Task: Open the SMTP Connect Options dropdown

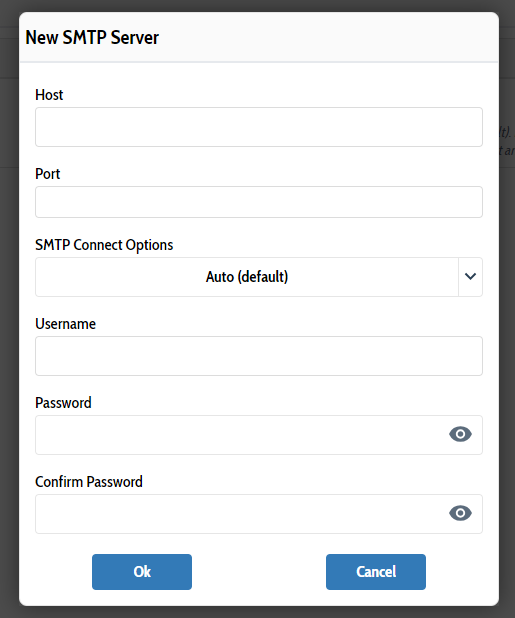Action: point(259,277)
